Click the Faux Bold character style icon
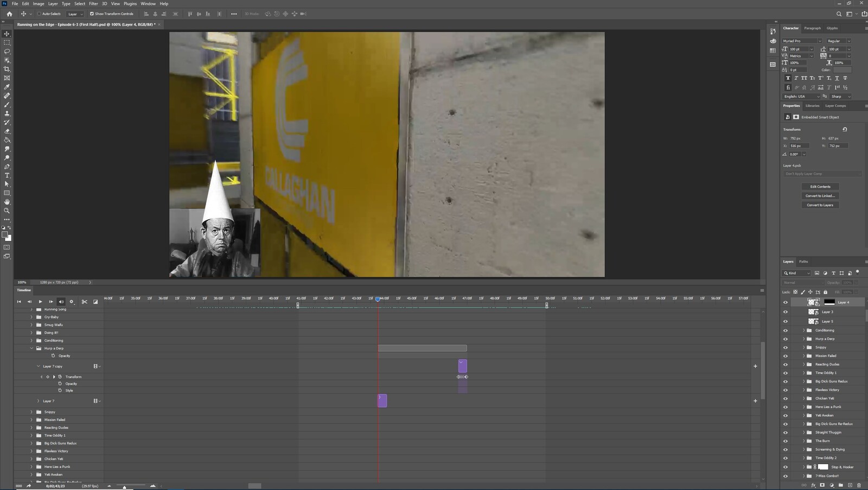 coord(788,78)
